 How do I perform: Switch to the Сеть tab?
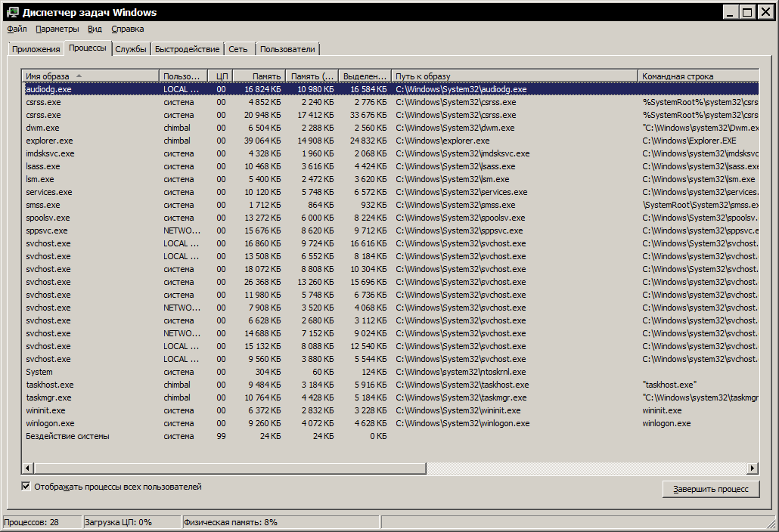(238, 49)
